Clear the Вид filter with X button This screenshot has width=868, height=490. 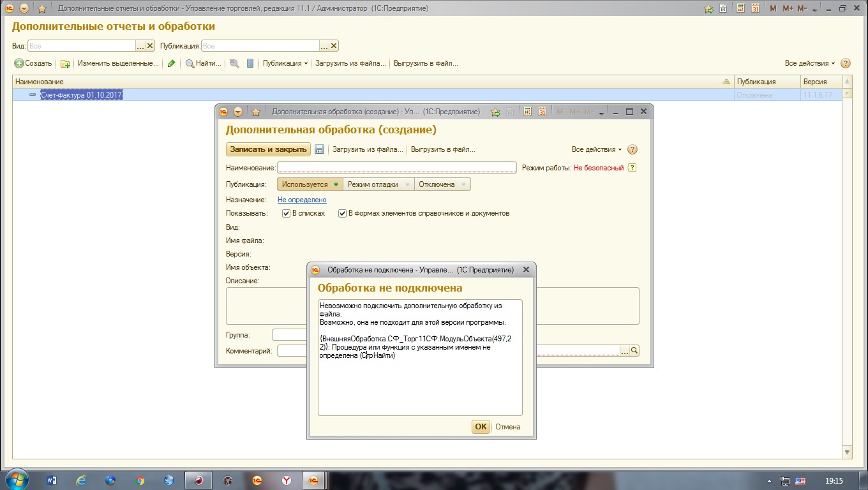coord(151,46)
